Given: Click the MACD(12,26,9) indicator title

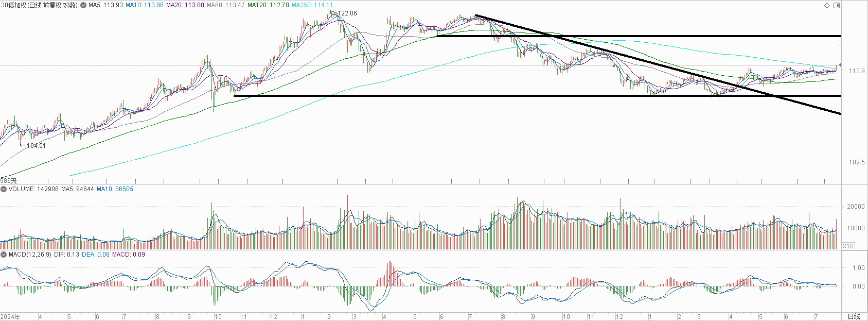Looking at the screenshot, I should click(29, 255).
